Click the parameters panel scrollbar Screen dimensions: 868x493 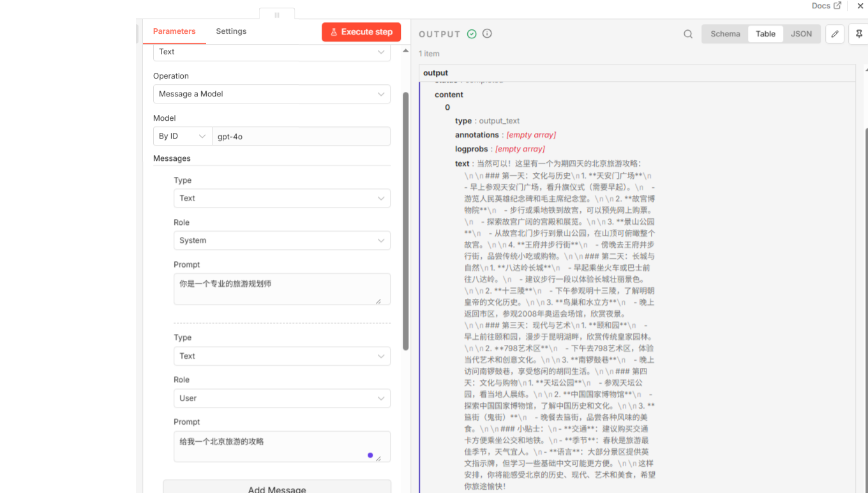point(405,221)
